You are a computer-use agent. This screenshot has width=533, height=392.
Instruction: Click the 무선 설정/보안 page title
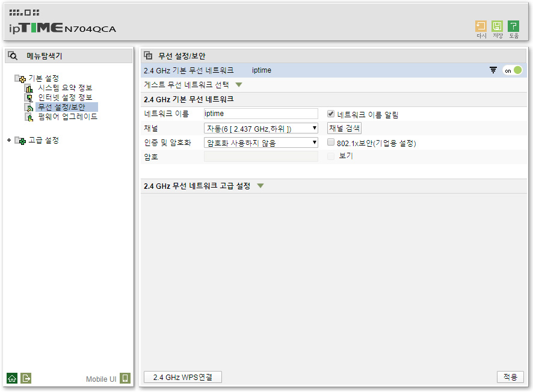(182, 56)
